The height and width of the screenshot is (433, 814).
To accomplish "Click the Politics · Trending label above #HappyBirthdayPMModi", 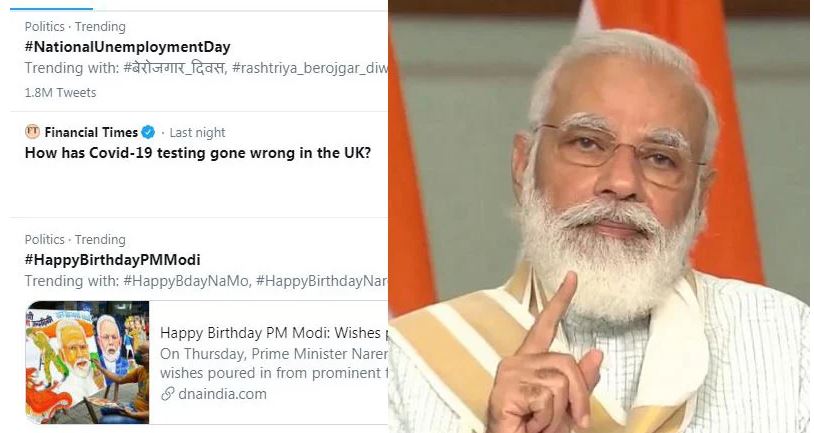I will pos(75,240).
